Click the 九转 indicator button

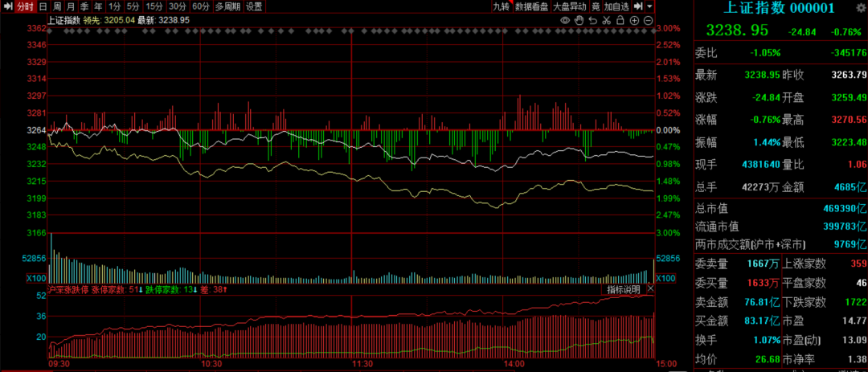(502, 6)
